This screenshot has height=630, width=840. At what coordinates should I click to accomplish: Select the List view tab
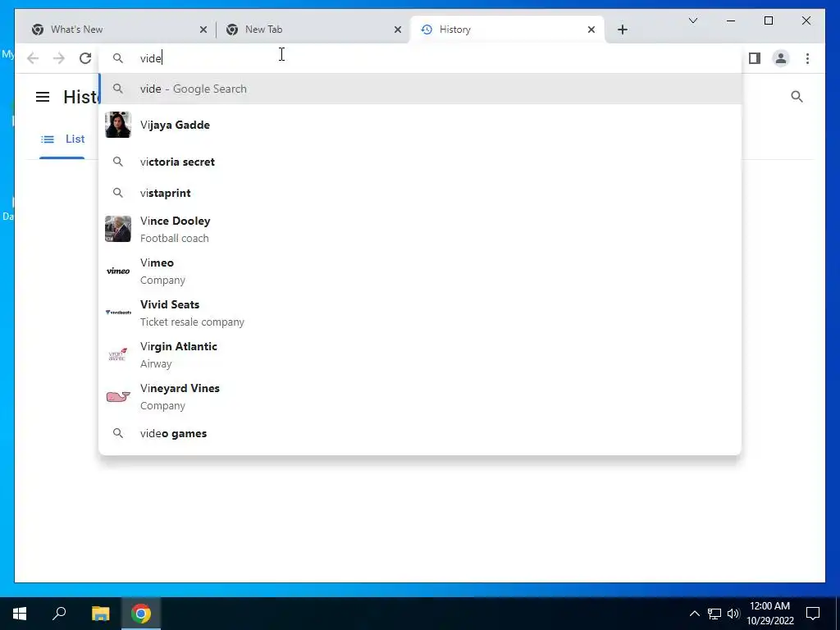62,139
